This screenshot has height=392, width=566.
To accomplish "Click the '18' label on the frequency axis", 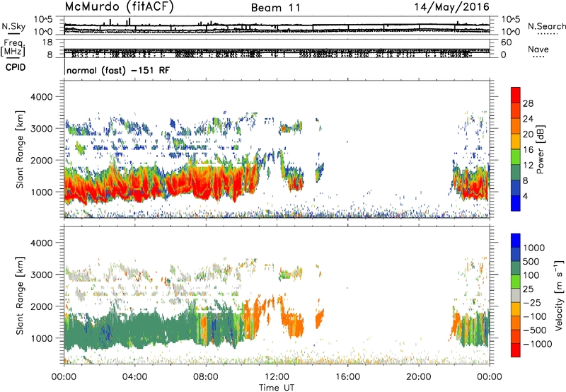I will click(x=47, y=42).
